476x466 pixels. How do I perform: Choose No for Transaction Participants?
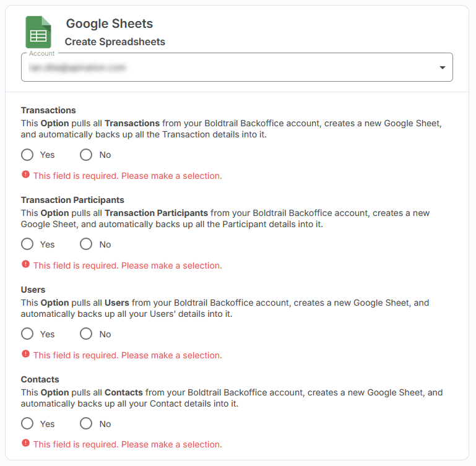coord(86,244)
